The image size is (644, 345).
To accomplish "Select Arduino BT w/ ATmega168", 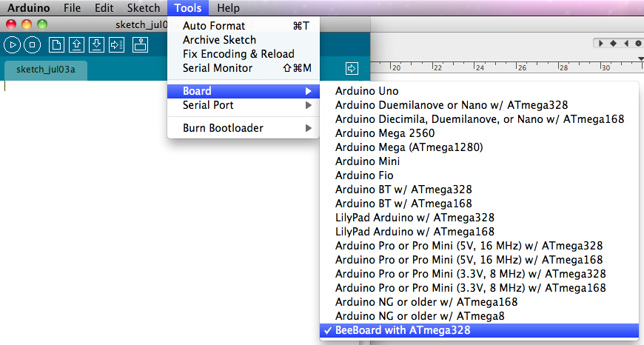I will [480, 204].
